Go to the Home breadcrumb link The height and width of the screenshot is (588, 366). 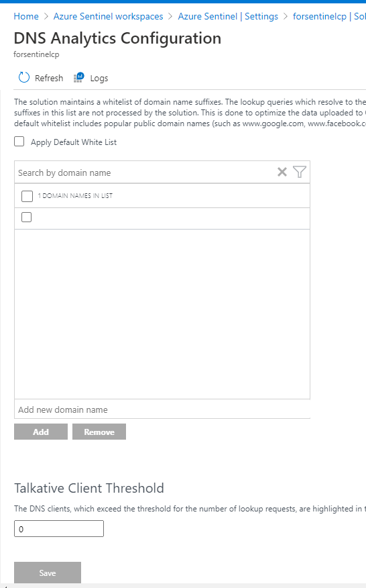(x=26, y=17)
